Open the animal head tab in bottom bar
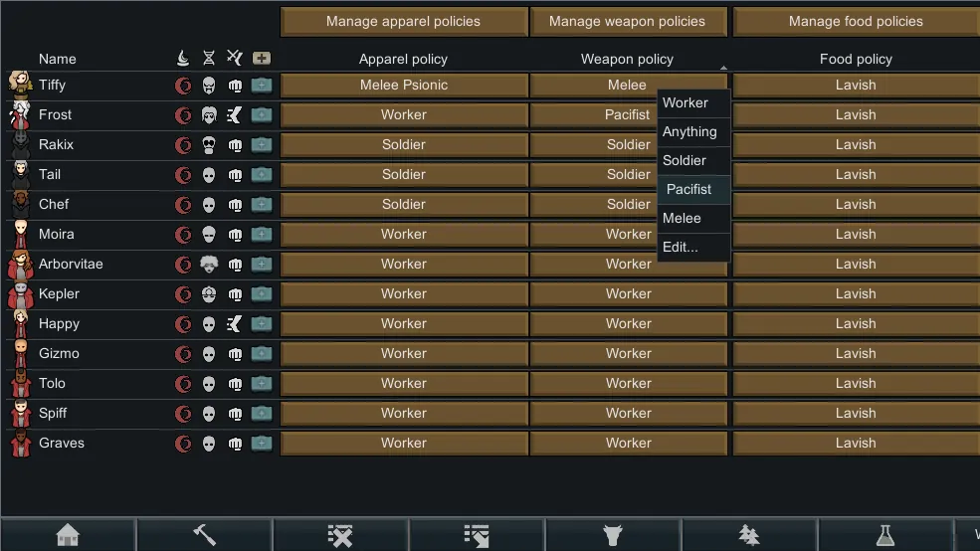 tap(613, 535)
